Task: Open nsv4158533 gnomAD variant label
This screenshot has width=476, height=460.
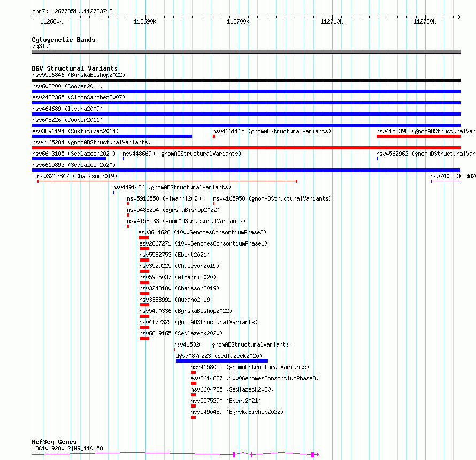Action: (186, 221)
